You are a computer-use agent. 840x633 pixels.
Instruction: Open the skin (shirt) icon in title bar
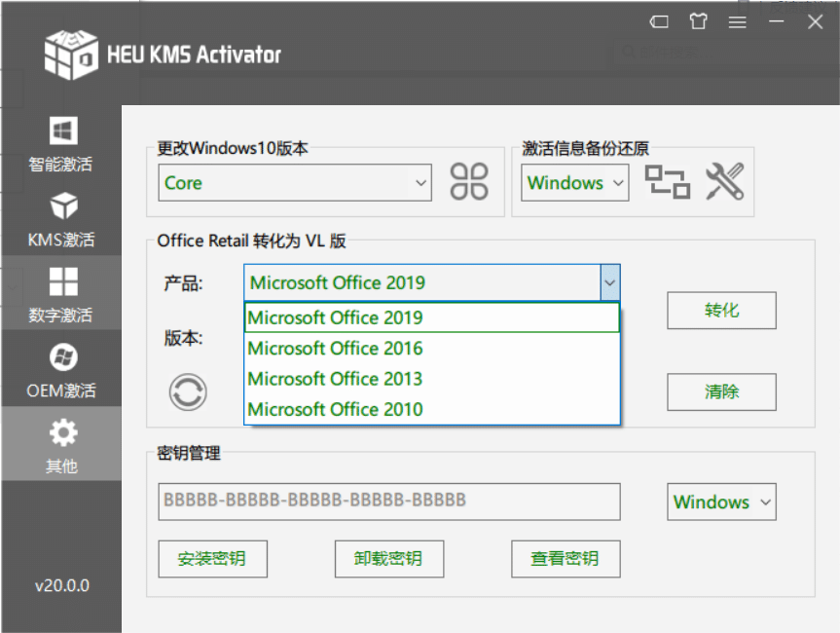(698, 21)
